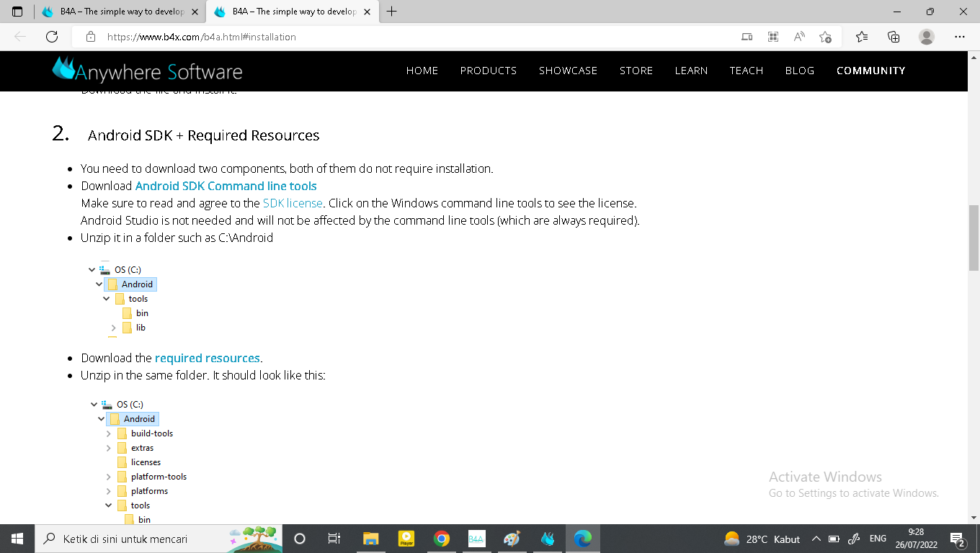Collapse the Android folder in the first tree

[99, 284]
